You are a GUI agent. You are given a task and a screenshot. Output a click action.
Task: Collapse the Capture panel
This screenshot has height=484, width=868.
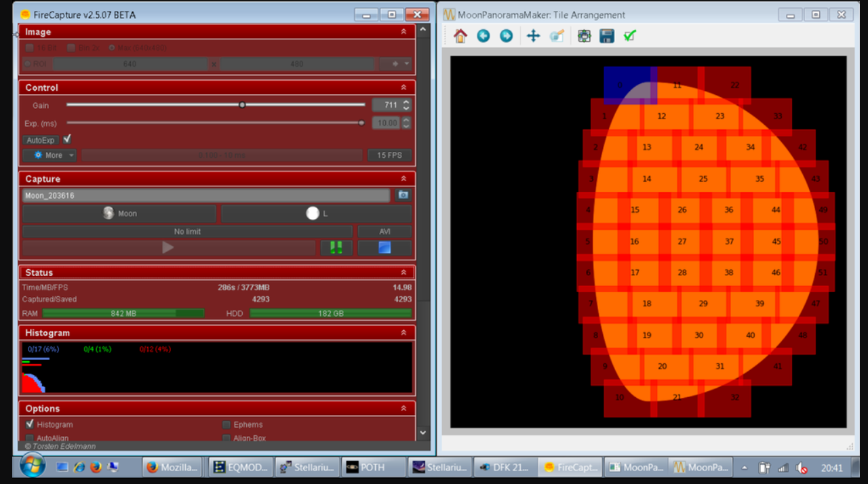pyautogui.click(x=403, y=179)
